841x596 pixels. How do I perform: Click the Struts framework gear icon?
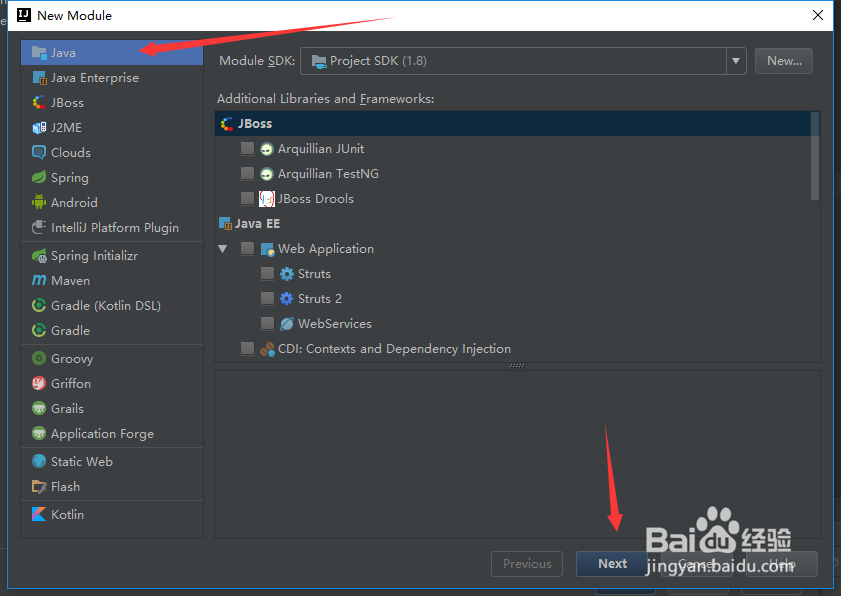pyautogui.click(x=287, y=274)
